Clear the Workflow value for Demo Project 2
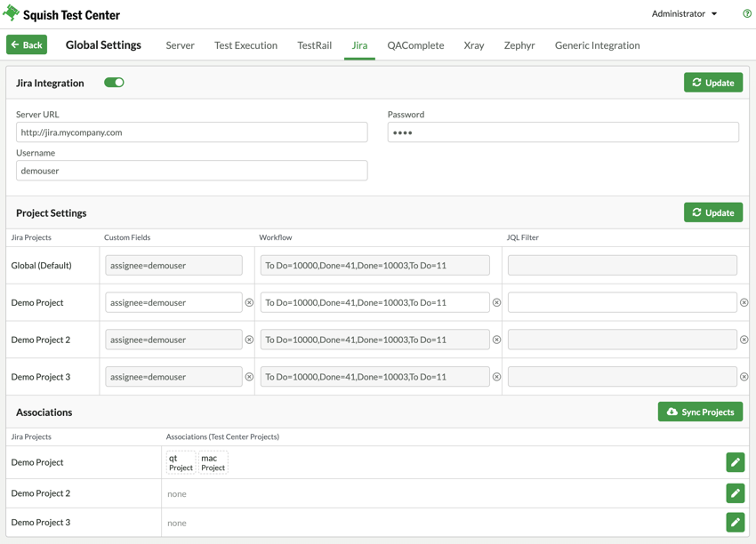This screenshot has width=756, height=544. (x=497, y=339)
